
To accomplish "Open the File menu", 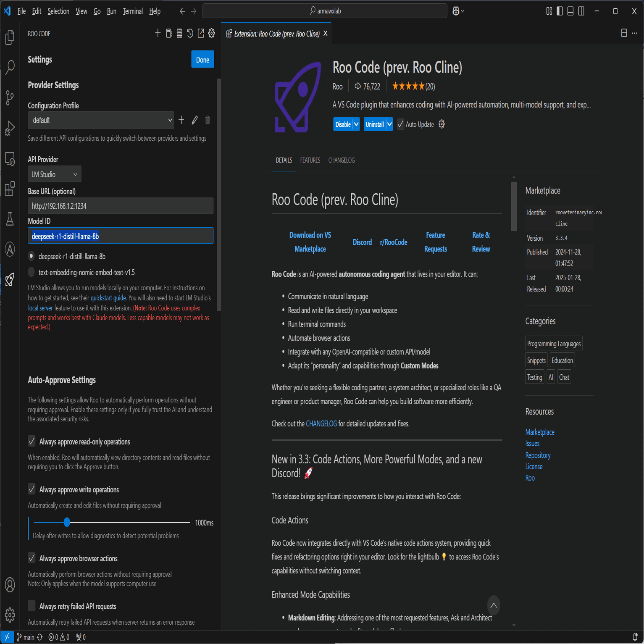I will tap(22, 11).
